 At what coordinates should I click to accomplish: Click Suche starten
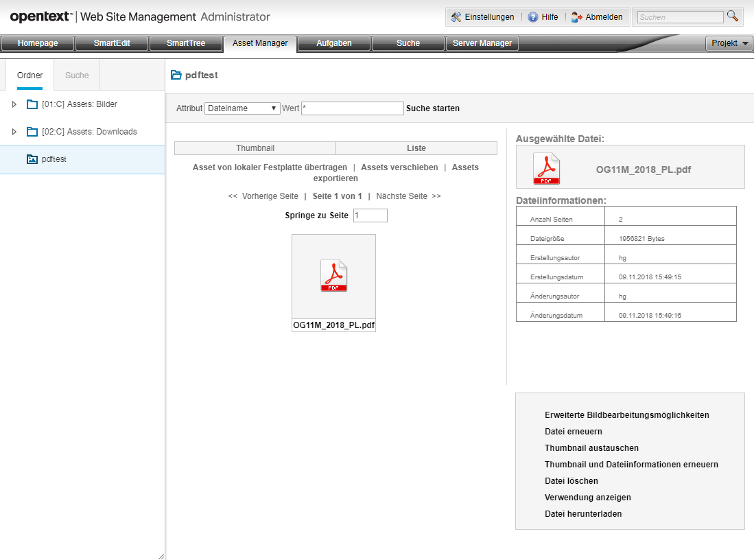click(433, 108)
